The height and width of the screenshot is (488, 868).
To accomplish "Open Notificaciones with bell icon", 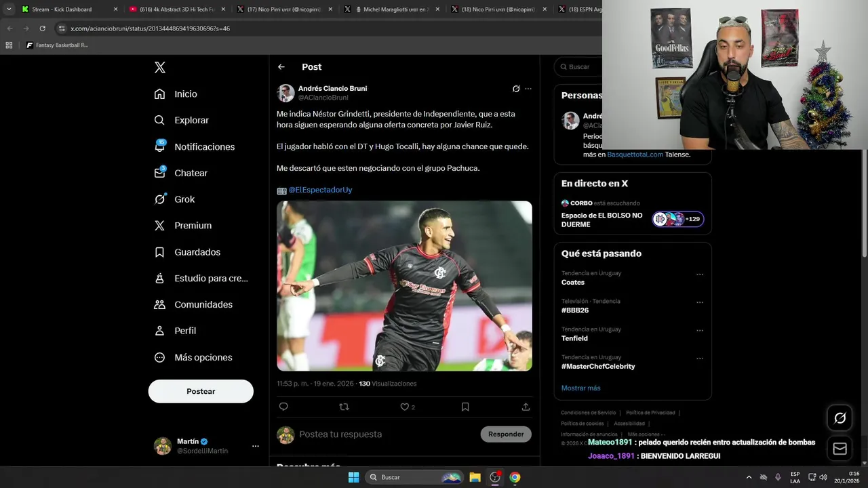I will point(194,146).
